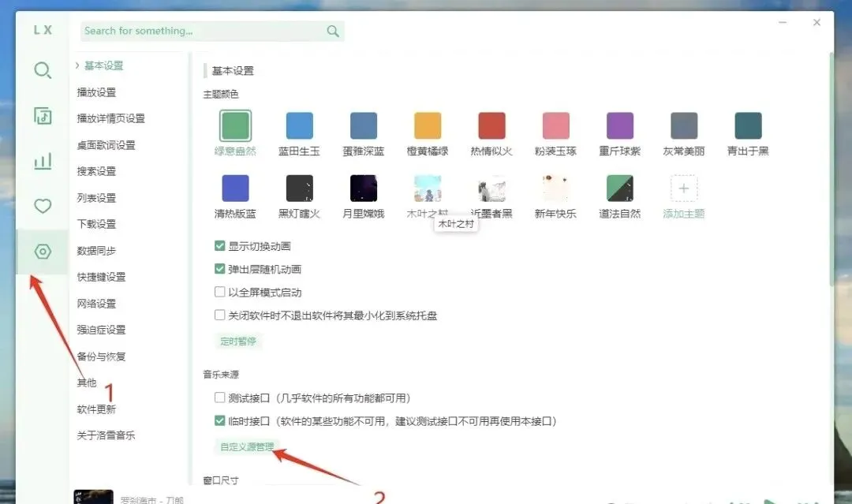The image size is (852, 504).
Task: Select the 近墨者黑 theme thumbnail
Action: click(x=491, y=188)
